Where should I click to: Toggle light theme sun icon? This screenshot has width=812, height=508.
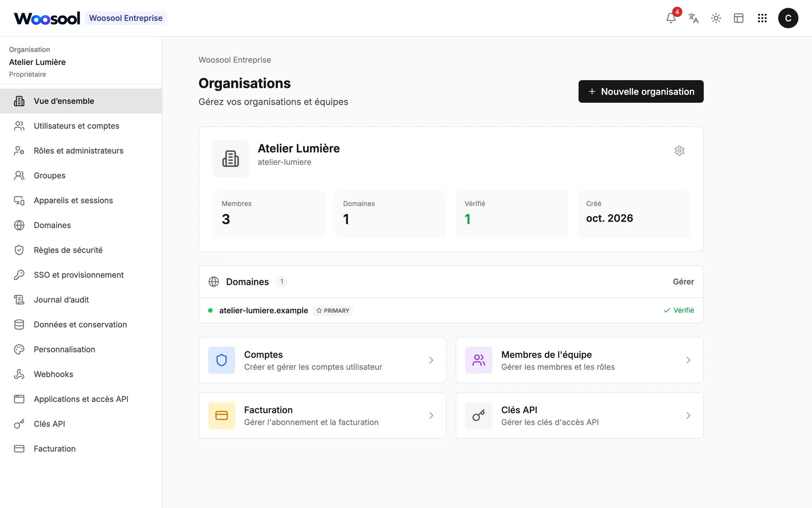[716, 18]
